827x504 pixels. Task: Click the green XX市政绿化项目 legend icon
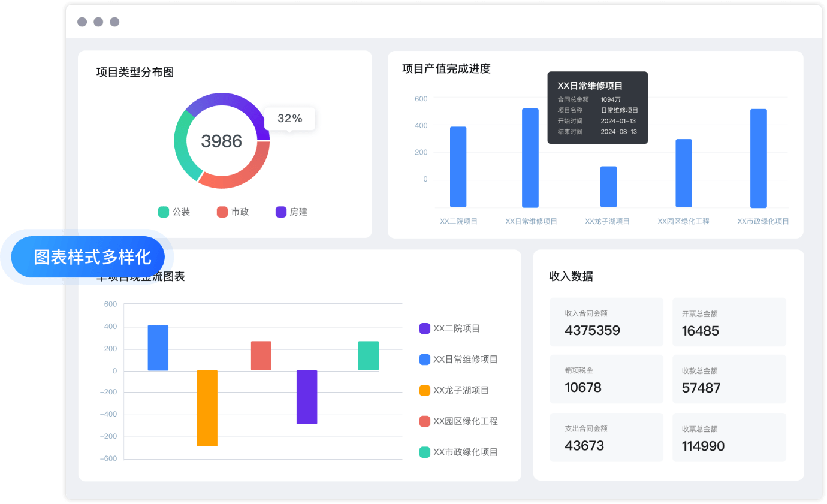pos(425,452)
